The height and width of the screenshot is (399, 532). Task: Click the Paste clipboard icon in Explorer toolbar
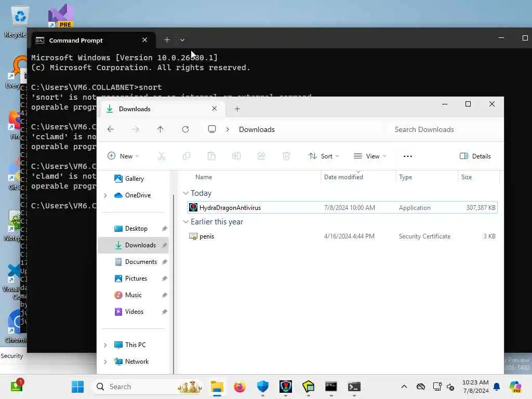pyautogui.click(x=211, y=156)
